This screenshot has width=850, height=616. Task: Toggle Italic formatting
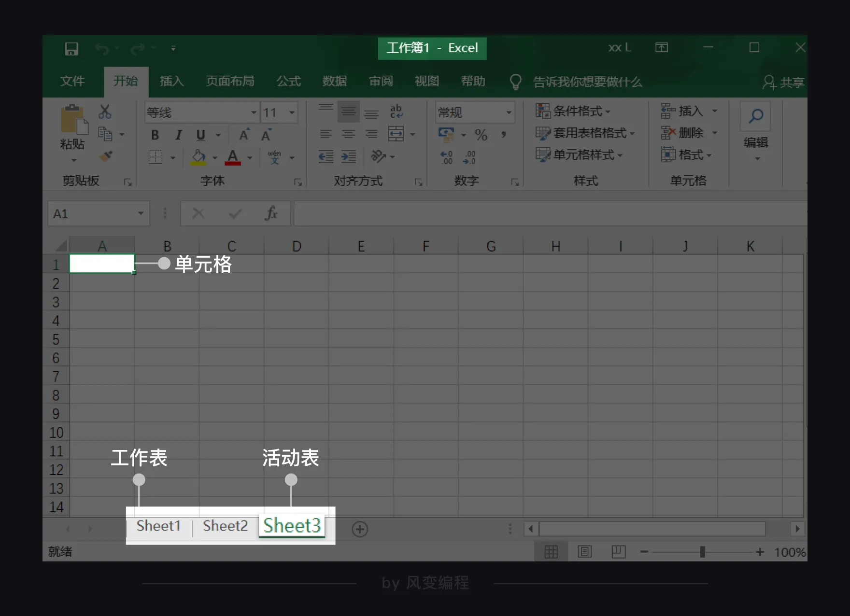pyautogui.click(x=178, y=135)
